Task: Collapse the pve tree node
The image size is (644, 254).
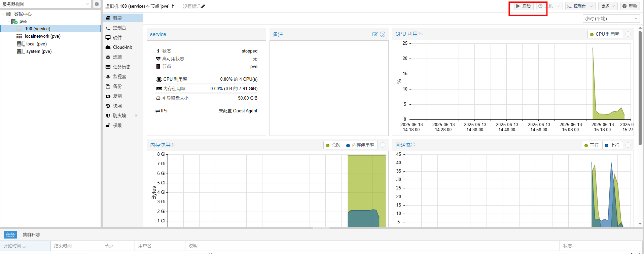Action: tap(9, 22)
